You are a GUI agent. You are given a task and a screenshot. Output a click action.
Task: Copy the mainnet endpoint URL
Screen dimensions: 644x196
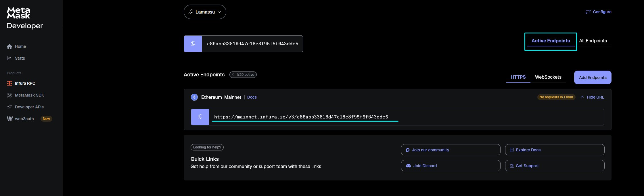tap(200, 117)
